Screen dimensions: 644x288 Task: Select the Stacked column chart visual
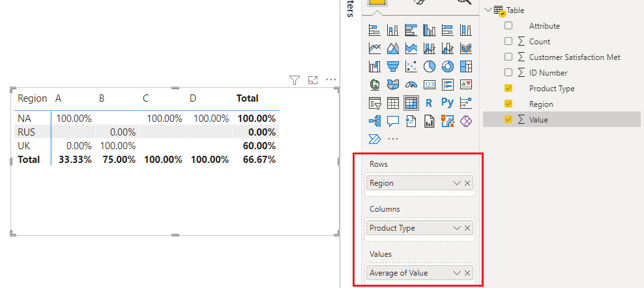(393, 30)
